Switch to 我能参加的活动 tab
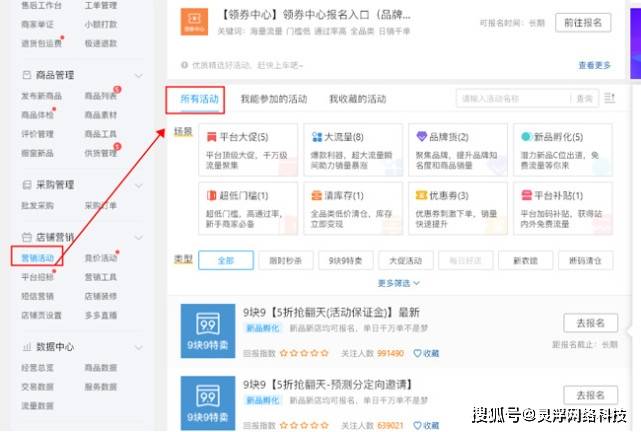The image size is (641, 432). pos(273,99)
